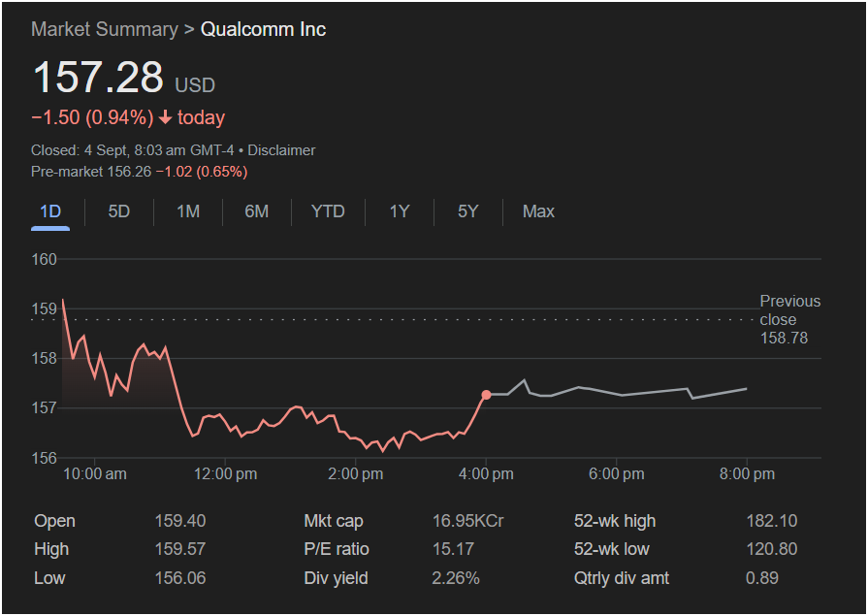
Task: Click the 4:00 pm time axis label
Action: pyautogui.click(x=486, y=474)
